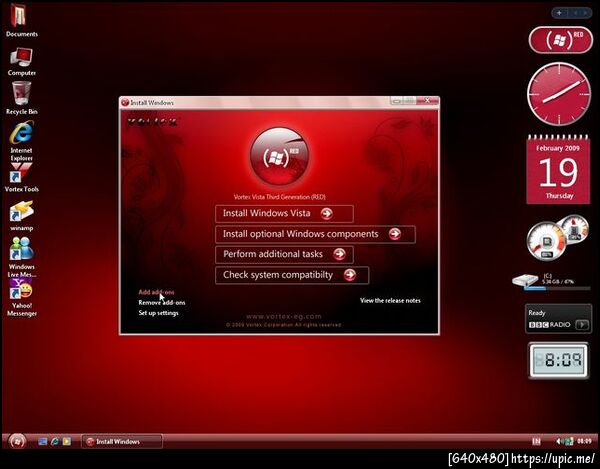Click the arrow icon beside Check system compatibility
600x469 pixels.
point(349,275)
